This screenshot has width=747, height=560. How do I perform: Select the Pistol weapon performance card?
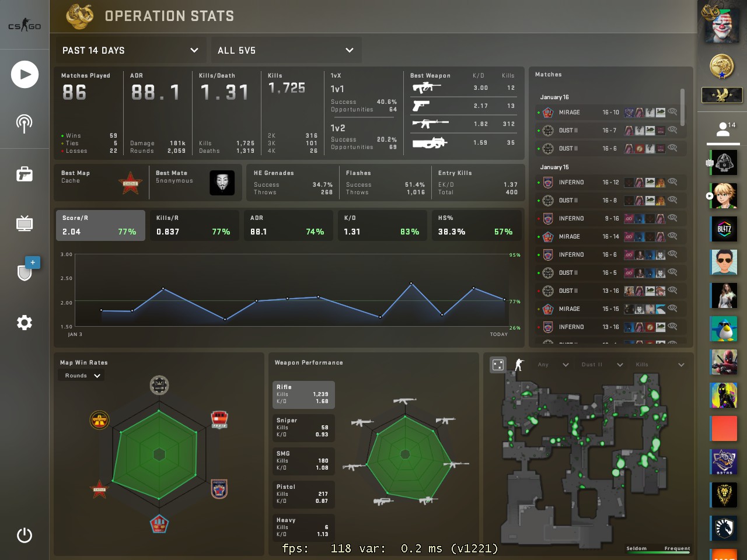pyautogui.click(x=303, y=494)
